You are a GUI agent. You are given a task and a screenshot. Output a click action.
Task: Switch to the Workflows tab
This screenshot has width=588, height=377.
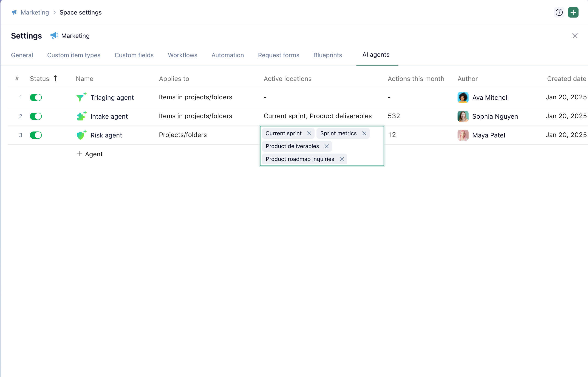pyautogui.click(x=182, y=55)
